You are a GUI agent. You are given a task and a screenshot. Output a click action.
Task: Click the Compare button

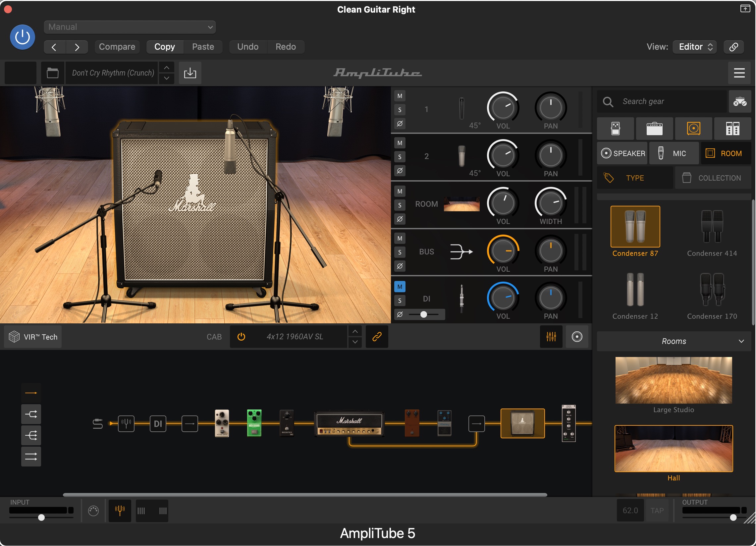[117, 47]
